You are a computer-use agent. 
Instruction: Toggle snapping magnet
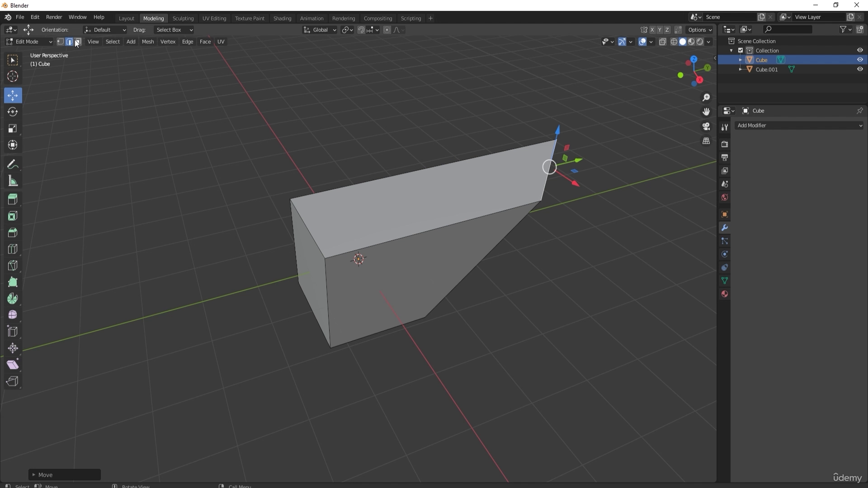tap(361, 30)
